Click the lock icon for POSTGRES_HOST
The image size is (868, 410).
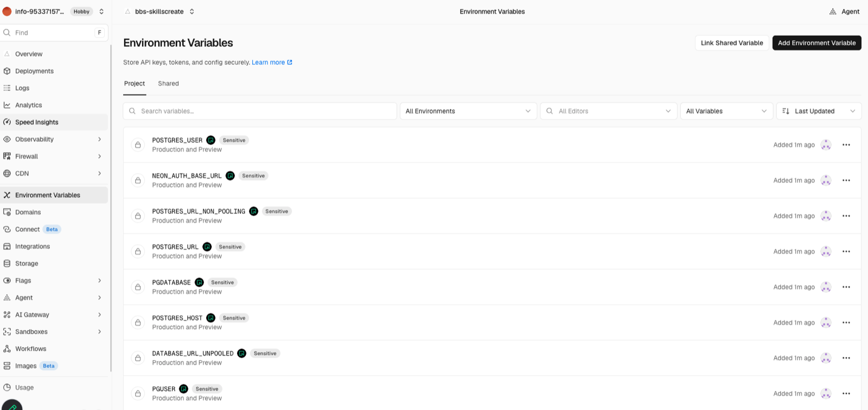tap(138, 323)
